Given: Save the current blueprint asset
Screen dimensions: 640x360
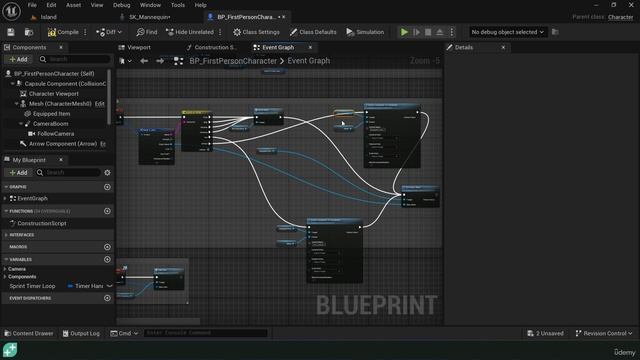Looking at the screenshot, I should click(x=11, y=32).
